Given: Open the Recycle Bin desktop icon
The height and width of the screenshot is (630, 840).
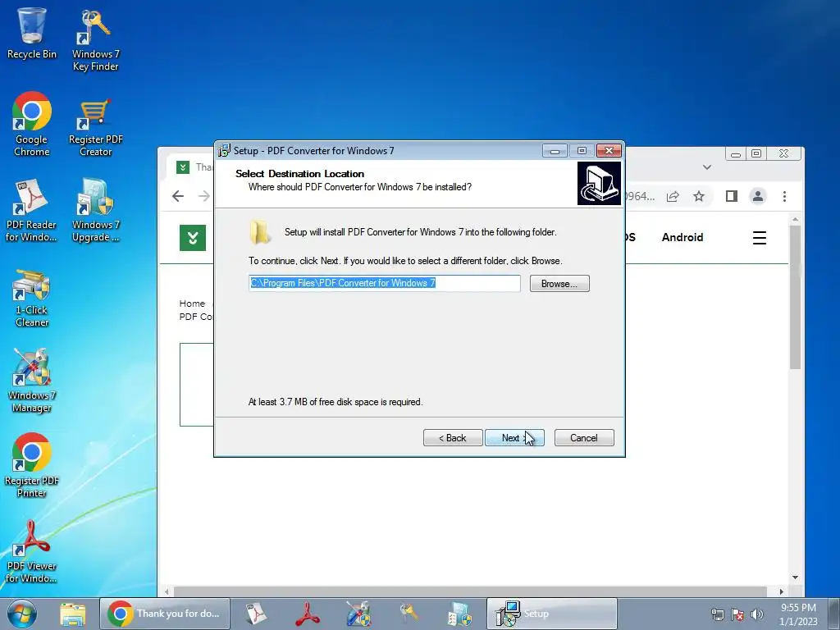Looking at the screenshot, I should [32, 33].
